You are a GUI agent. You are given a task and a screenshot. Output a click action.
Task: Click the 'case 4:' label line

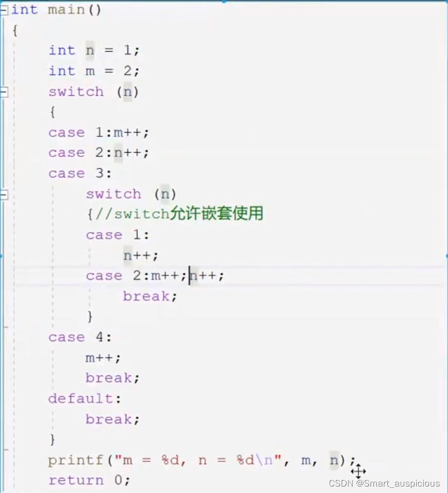[x=80, y=338]
